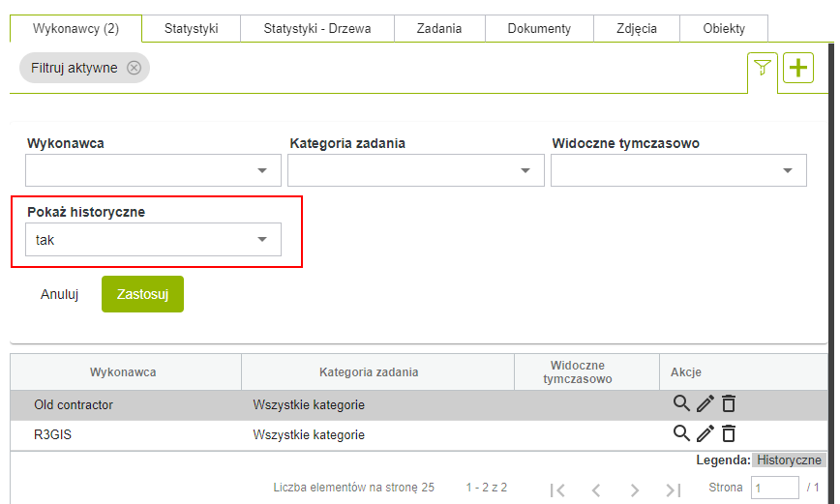Open the Dokumenty tab
The width and height of the screenshot is (840, 504).
point(539,28)
